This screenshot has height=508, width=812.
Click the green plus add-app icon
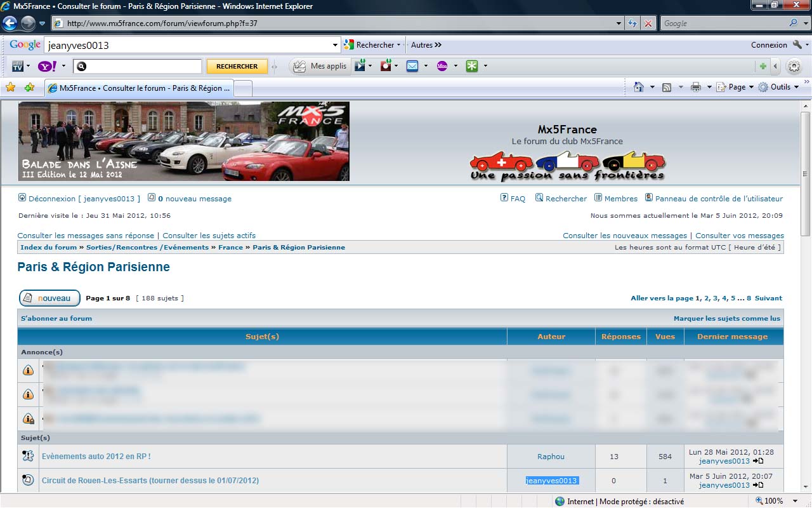(763, 66)
